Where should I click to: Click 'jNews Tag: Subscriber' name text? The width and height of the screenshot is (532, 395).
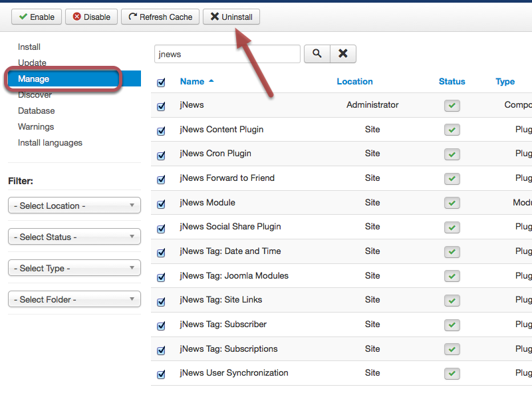pos(223,324)
